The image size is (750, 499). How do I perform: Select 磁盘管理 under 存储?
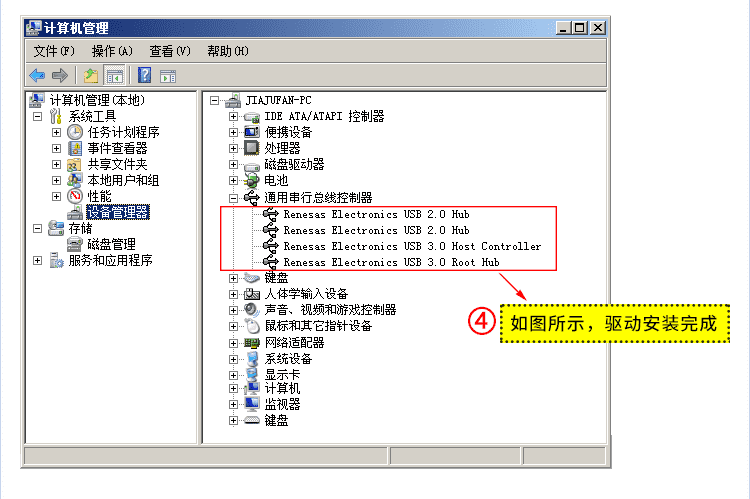pos(111,244)
